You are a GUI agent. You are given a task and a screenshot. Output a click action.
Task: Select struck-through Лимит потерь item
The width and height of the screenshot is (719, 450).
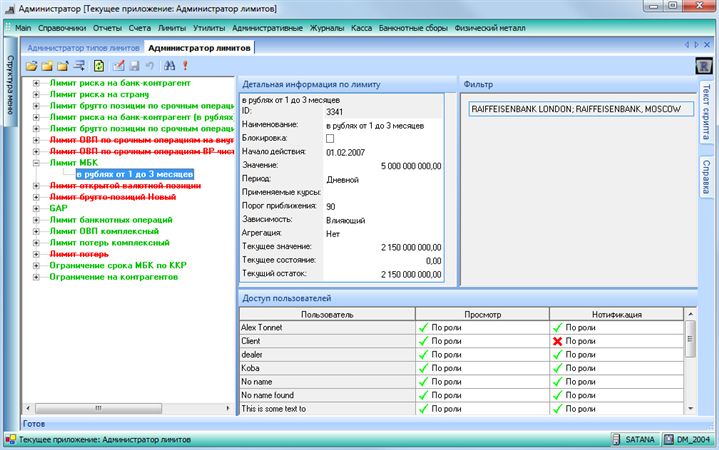coord(79,254)
